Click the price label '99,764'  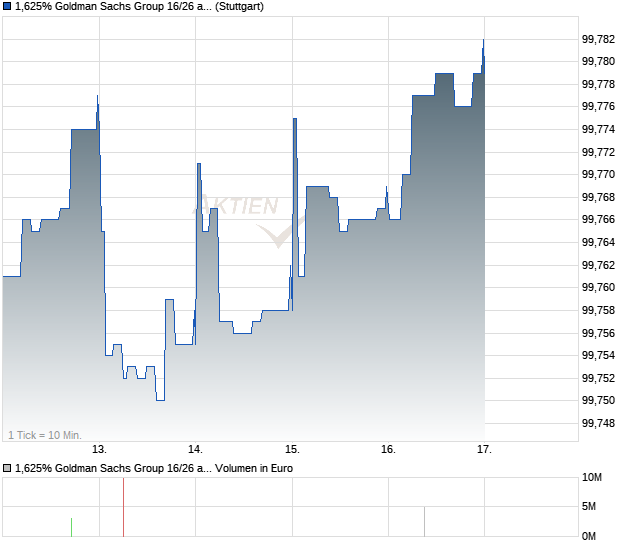598,242
